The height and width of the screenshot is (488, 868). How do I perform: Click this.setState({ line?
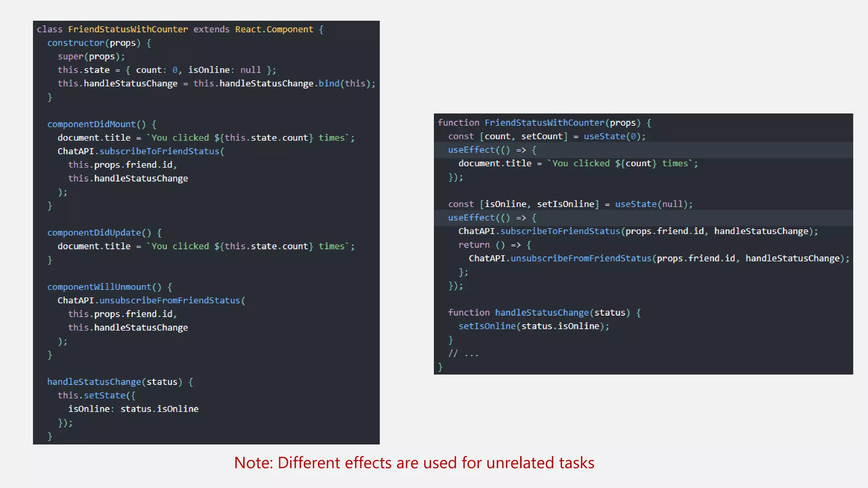(96, 395)
